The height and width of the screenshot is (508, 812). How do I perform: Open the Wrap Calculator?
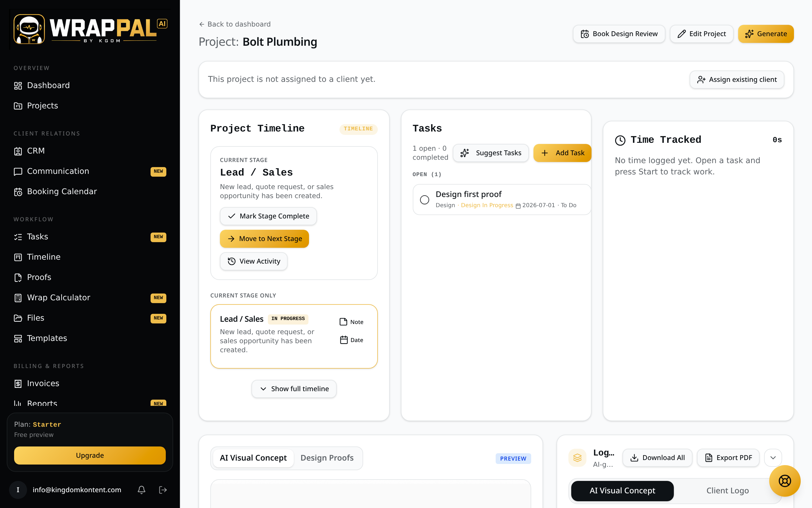[90, 298]
